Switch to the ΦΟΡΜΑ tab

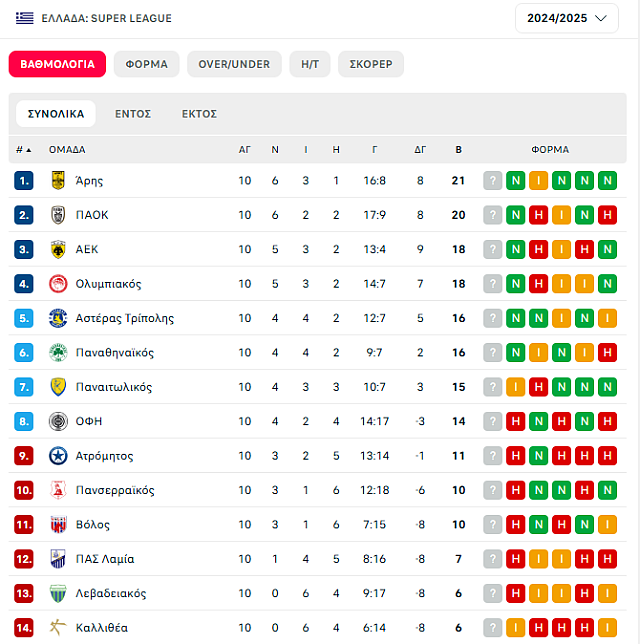coord(147,64)
